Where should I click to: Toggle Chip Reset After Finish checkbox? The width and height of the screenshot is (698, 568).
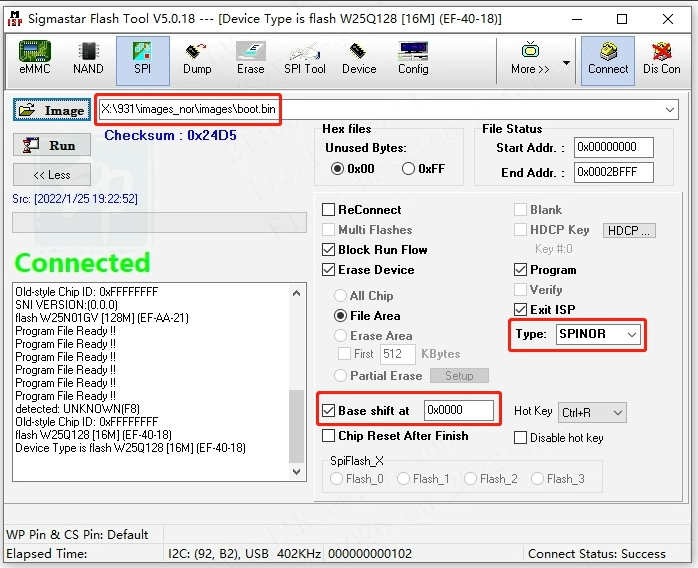(329, 436)
